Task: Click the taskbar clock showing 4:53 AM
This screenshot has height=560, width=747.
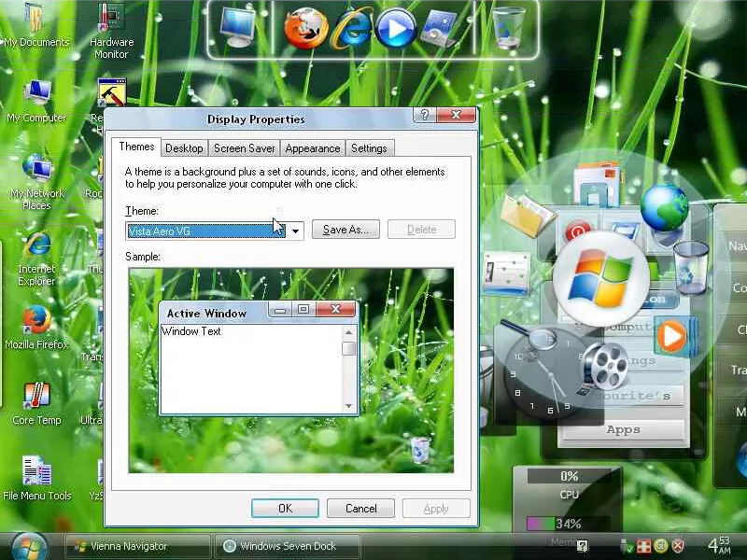Action: click(719, 545)
